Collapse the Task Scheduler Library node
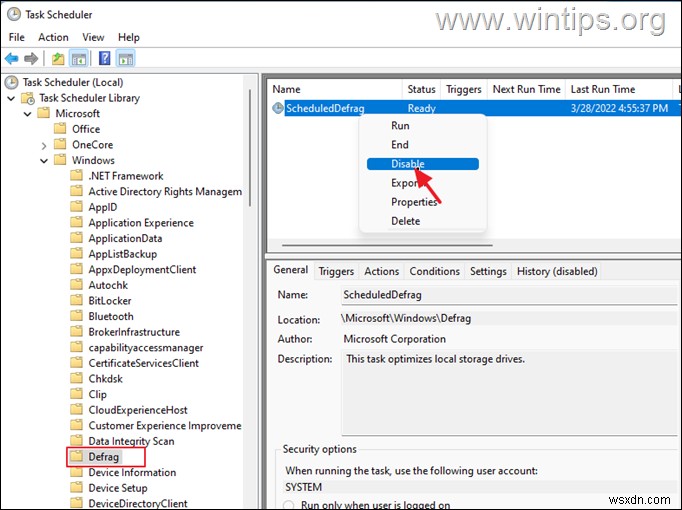 tap(11, 99)
